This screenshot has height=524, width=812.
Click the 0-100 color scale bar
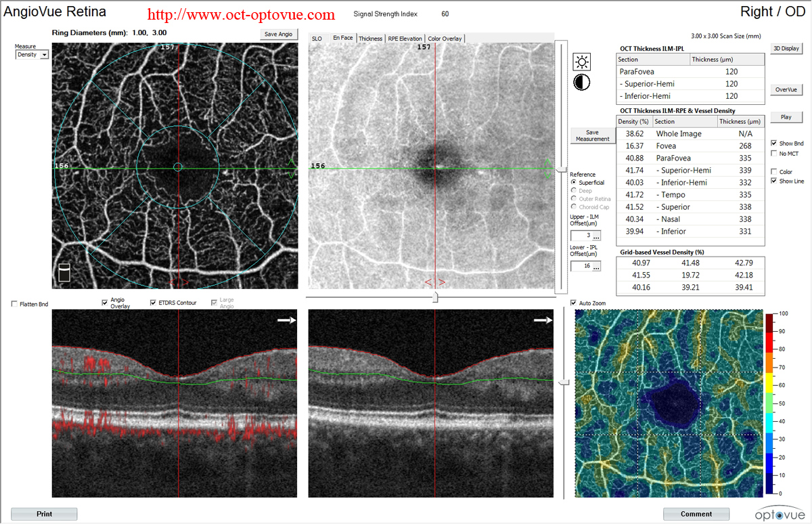coord(770,403)
